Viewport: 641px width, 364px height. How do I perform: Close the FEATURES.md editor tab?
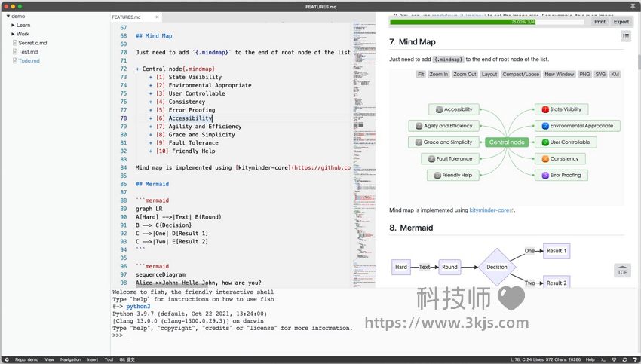tap(157, 17)
